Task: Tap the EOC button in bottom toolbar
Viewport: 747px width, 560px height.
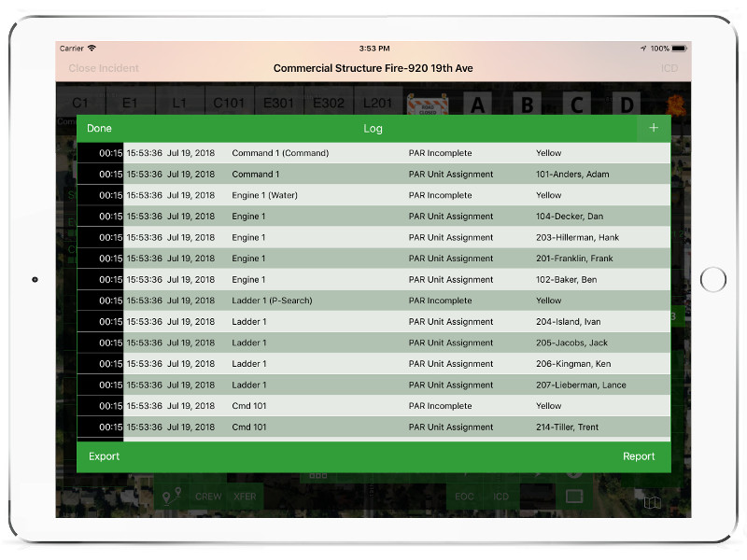Action: (463, 497)
